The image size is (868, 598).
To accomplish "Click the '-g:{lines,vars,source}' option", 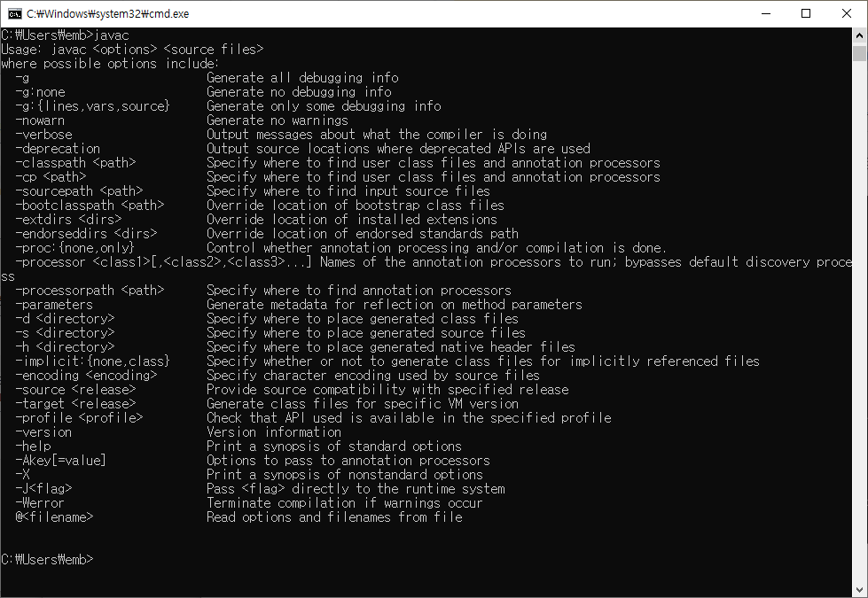I will pyautogui.click(x=92, y=106).
